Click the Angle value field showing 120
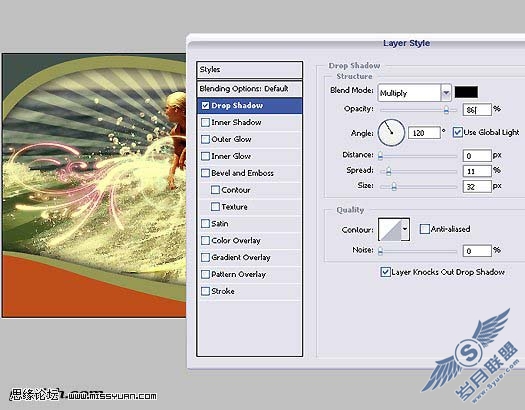Image resolution: width=525 pixels, height=410 pixels. (424, 133)
